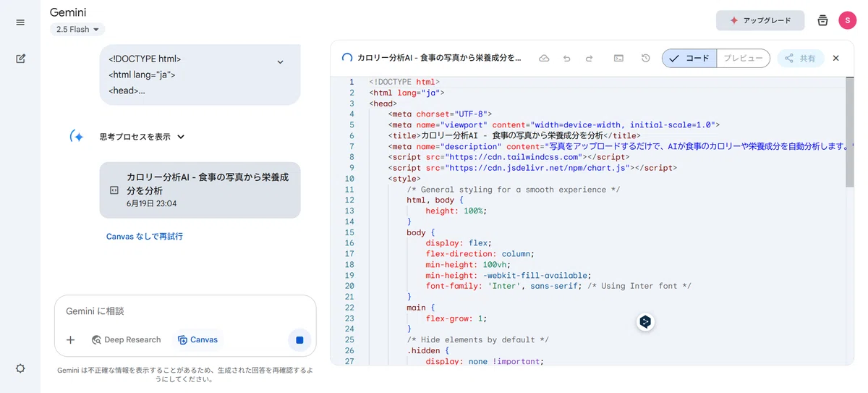Click the Canvas なしで再試行 link
This screenshot has width=868, height=393.
(145, 237)
